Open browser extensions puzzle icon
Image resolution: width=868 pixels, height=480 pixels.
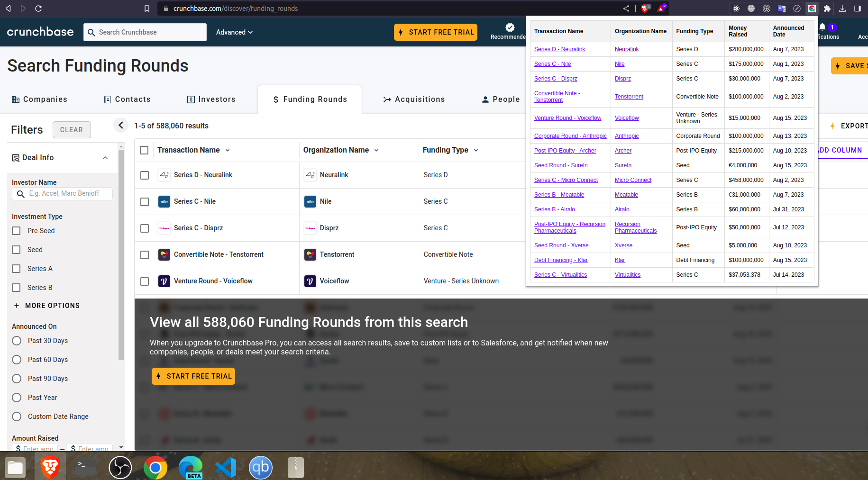click(827, 9)
